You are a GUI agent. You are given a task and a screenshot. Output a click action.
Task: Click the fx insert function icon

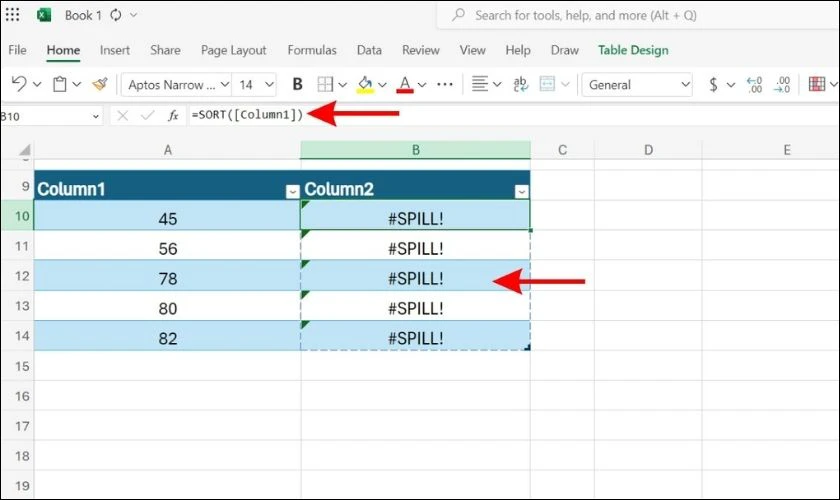point(172,116)
